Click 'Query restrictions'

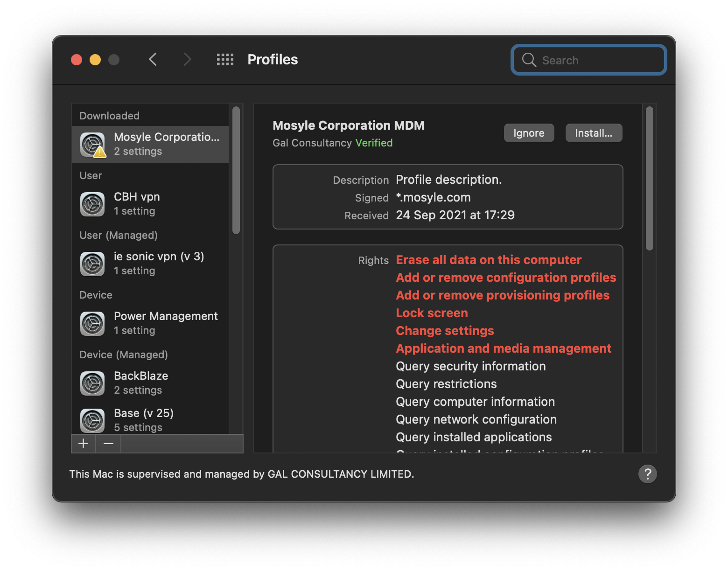446,384
